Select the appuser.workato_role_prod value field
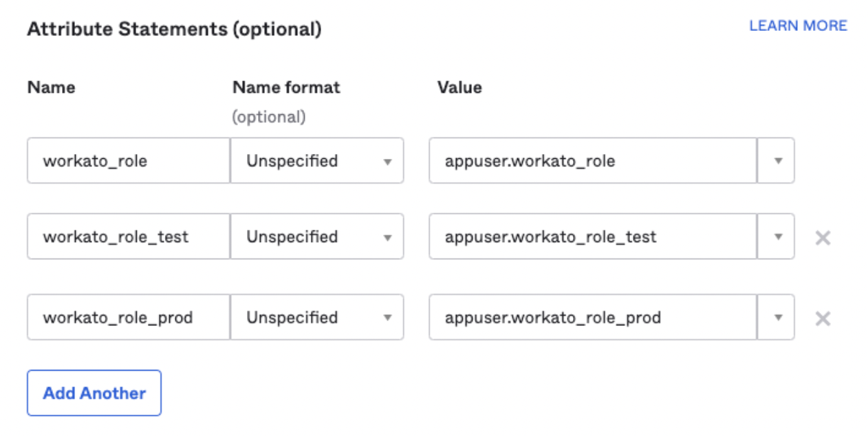Image resolution: width=868 pixels, height=436 pixels. (x=592, y=318)
